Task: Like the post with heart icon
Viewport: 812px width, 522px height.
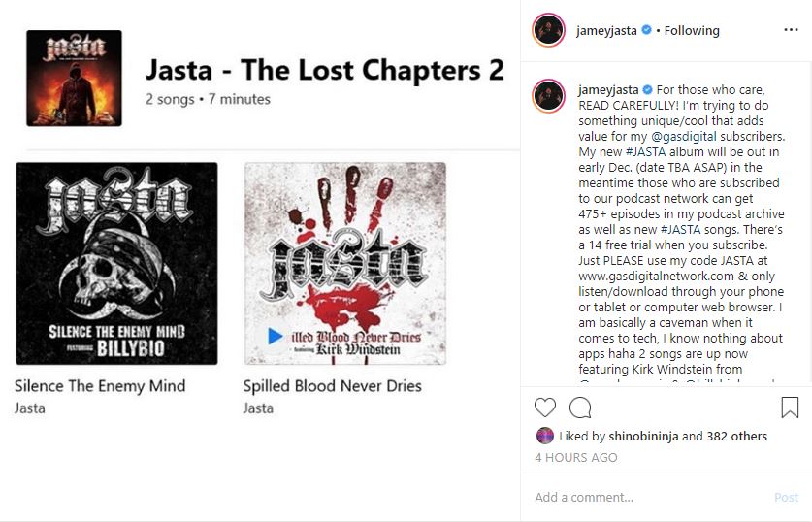Action: coord(545,408)
